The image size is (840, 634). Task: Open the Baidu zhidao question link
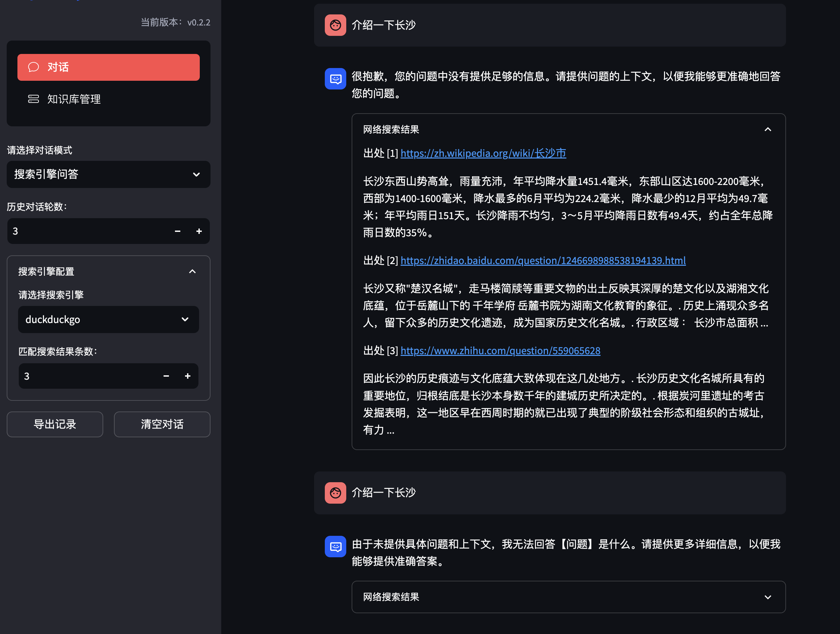point(543,260)
